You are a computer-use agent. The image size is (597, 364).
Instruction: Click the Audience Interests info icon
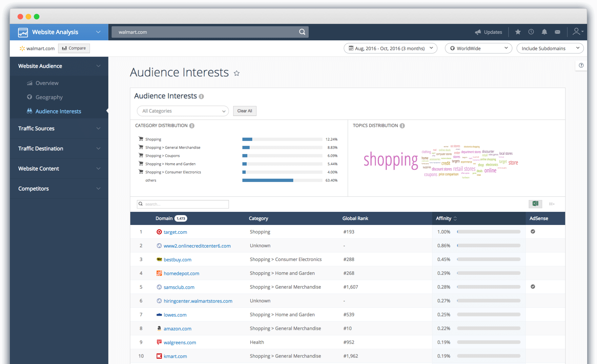click(201, 96)
